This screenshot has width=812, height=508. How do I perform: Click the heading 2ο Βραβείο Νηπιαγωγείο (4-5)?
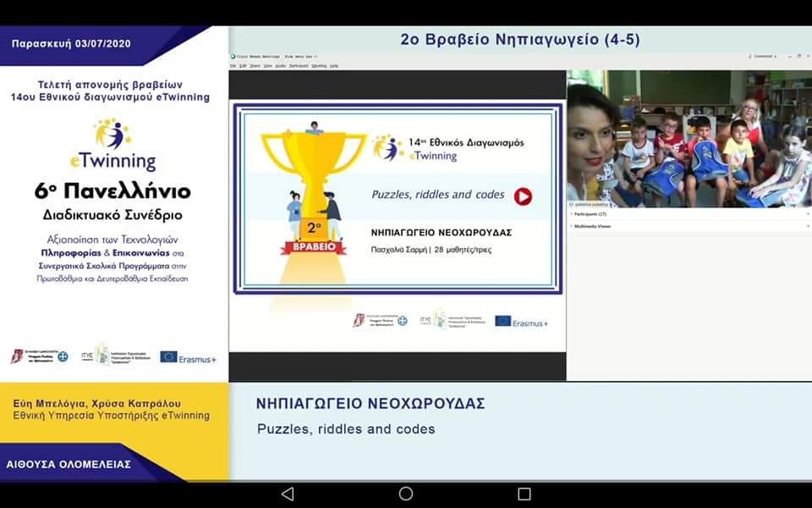click(520, 40)
